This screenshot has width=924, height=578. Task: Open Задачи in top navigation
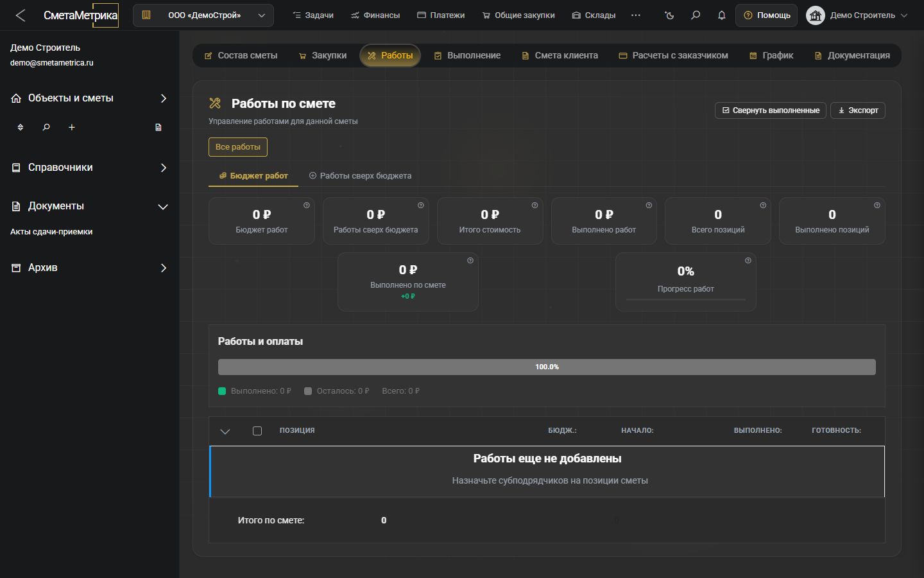point(313,15)
